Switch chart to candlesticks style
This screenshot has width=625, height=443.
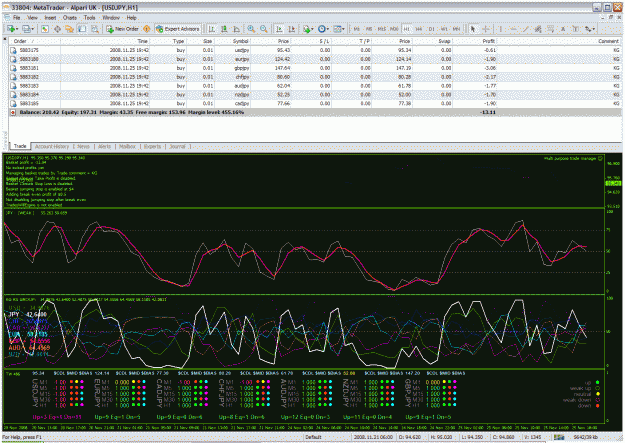pyautogui.click(x=224, y=29)
